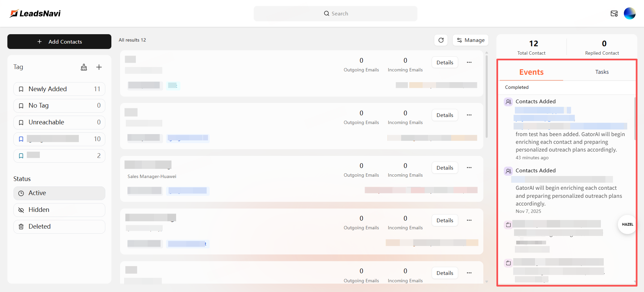Click the top Search field
This screenshot has width=644, height=292.
[335, 13]
